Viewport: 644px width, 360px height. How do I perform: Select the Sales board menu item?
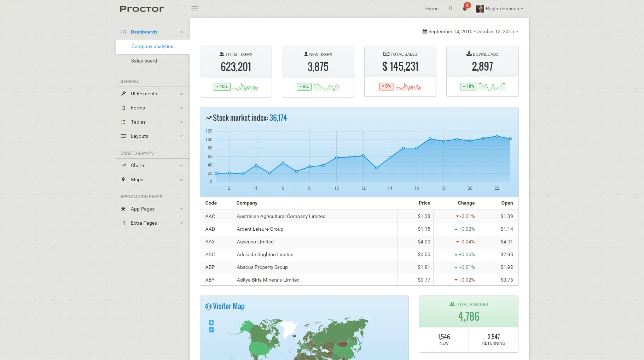coord(144,61)
